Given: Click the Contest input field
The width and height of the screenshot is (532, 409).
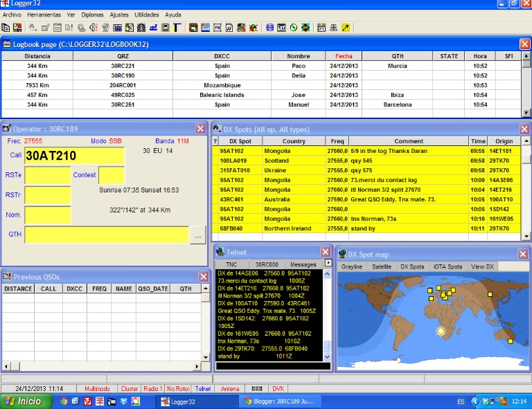Looking at the screenshot, I should coord(112,175).
